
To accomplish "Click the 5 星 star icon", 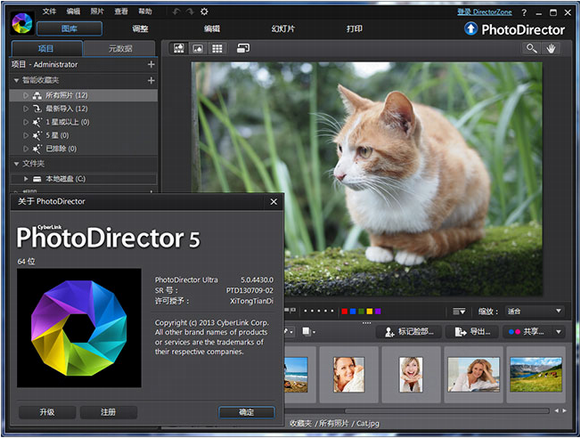I will click(x=37, y=135).
